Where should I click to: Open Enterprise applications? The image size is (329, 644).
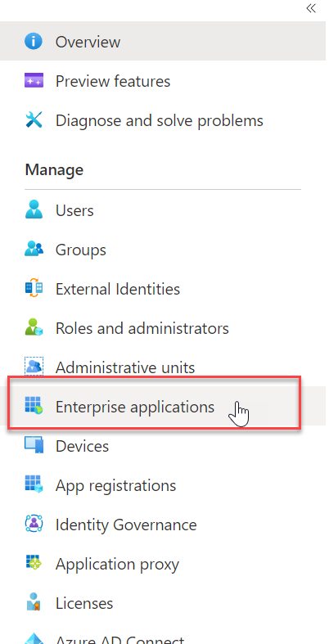coord(135,407)
